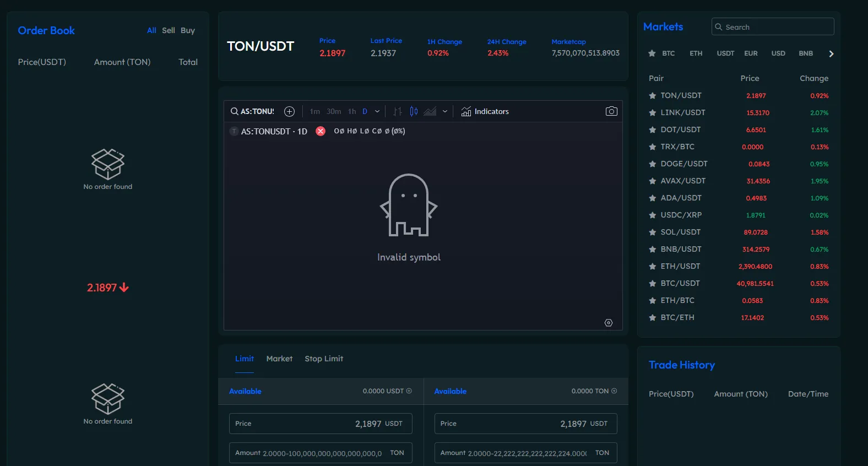This screenshot has width=868, height=466.
Task: Open chart settings gear at chart bottom
Action: 609,323
